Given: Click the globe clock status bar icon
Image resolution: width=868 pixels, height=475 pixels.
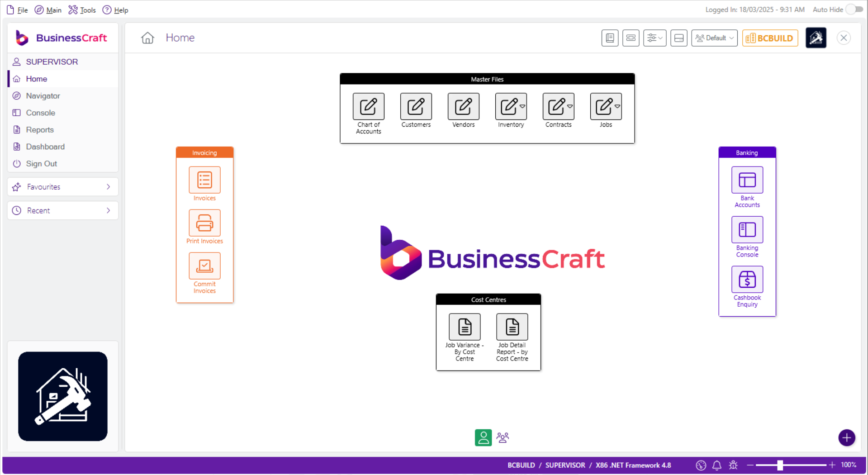Looking at the screenshot, I should point(701,465).
